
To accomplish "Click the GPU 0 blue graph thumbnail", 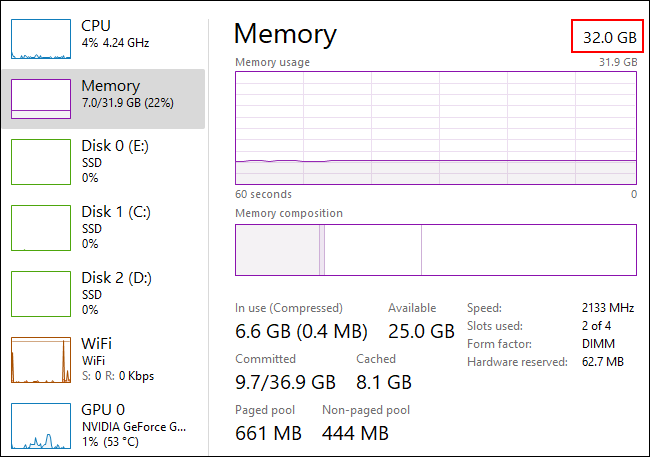I will (x=41, y=426).
